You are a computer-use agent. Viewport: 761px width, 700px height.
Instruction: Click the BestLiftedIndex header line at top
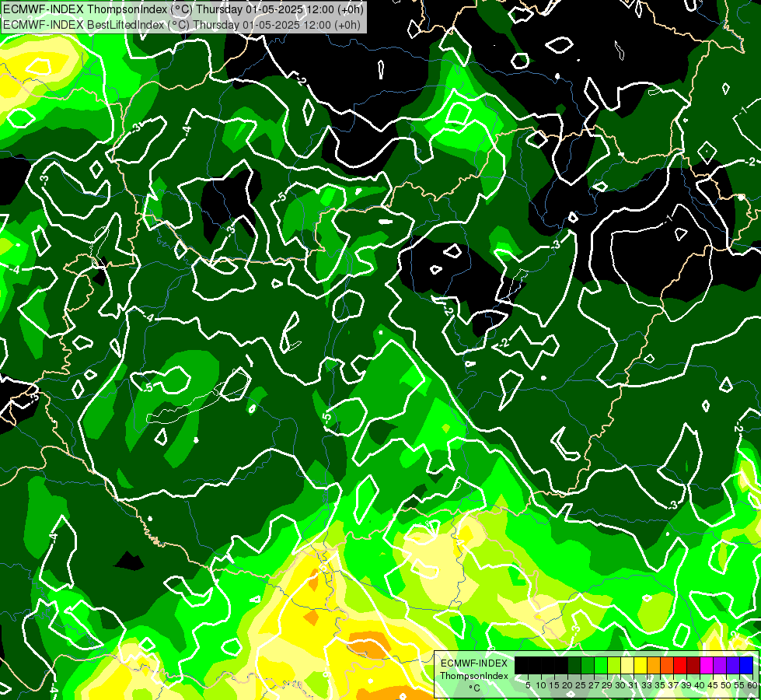[182, 25]
